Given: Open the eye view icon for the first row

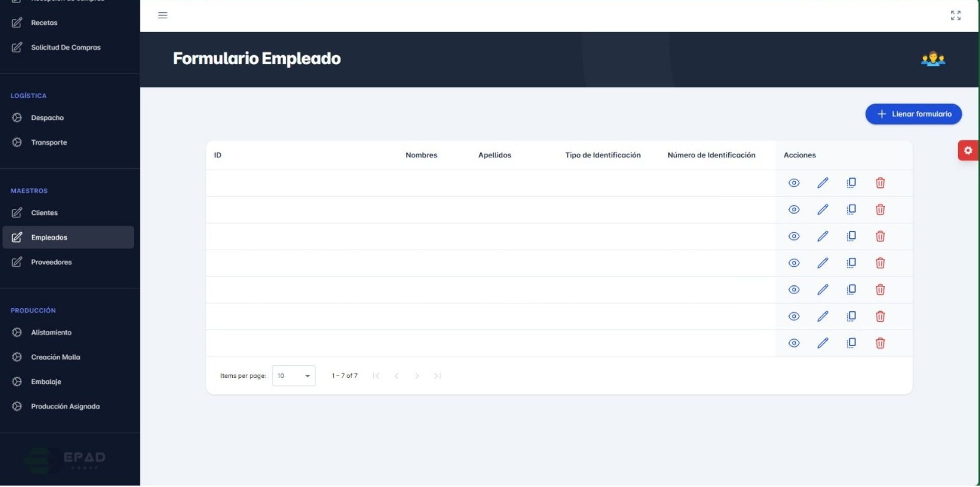Looking at the screenshot, I should point(794,182).
